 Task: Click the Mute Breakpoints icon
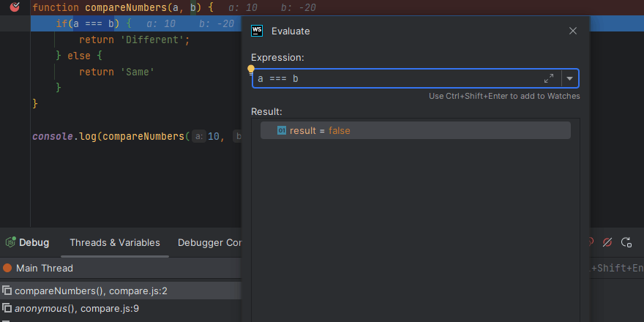(x=607, y=242)
